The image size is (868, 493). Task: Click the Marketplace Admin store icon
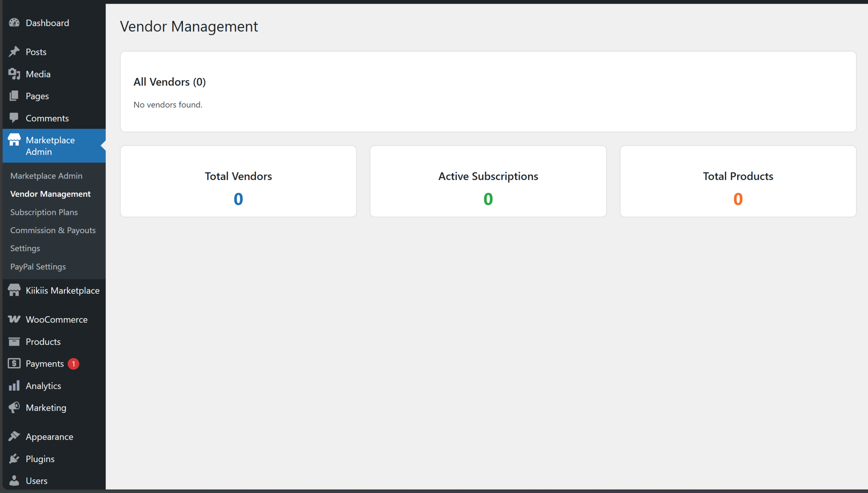point(14,140)
